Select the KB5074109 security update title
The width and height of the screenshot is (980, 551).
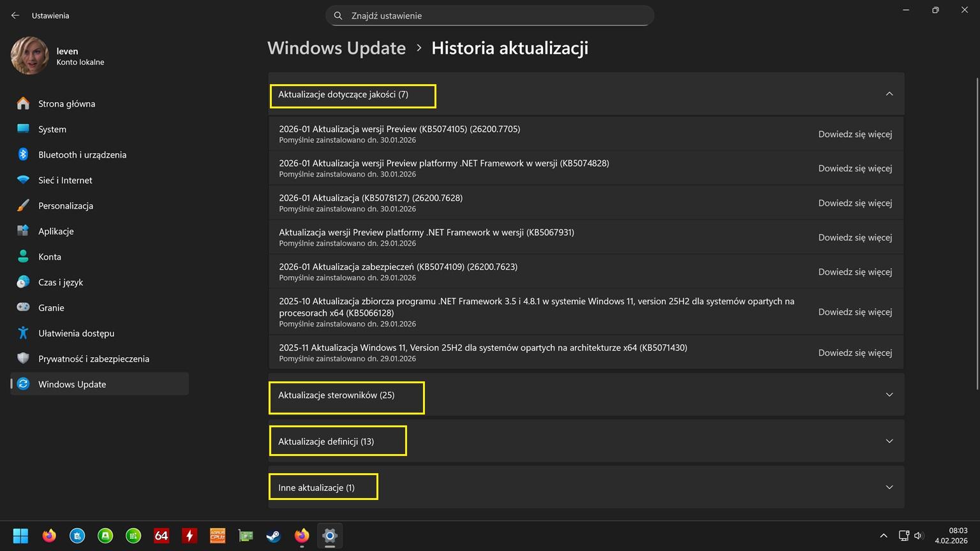(398, 267)
